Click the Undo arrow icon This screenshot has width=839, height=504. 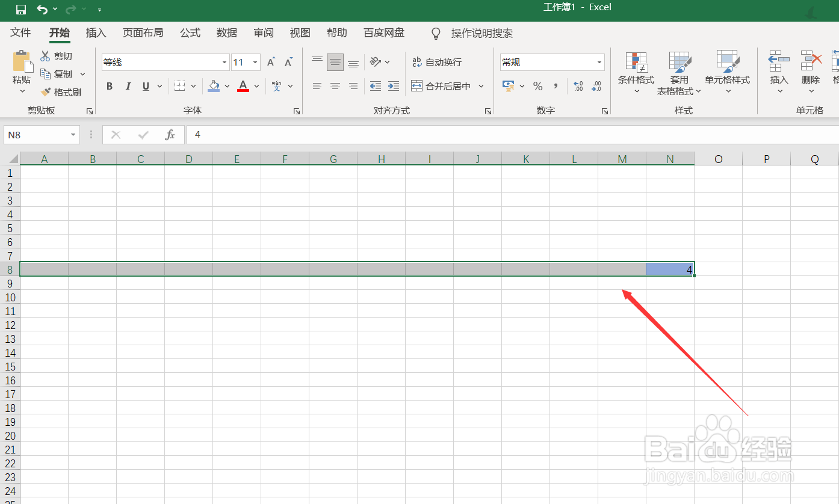(42, 9)
